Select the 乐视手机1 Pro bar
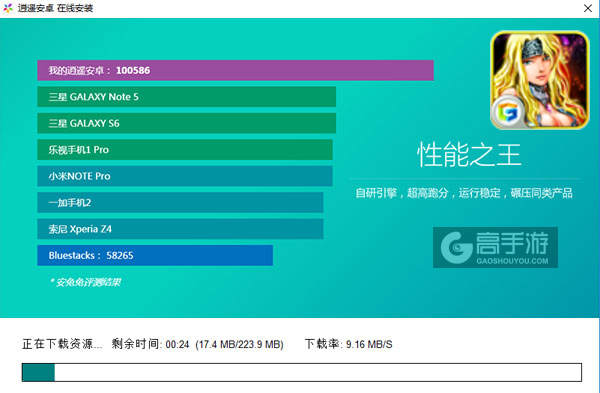 (x=185, y=150)
